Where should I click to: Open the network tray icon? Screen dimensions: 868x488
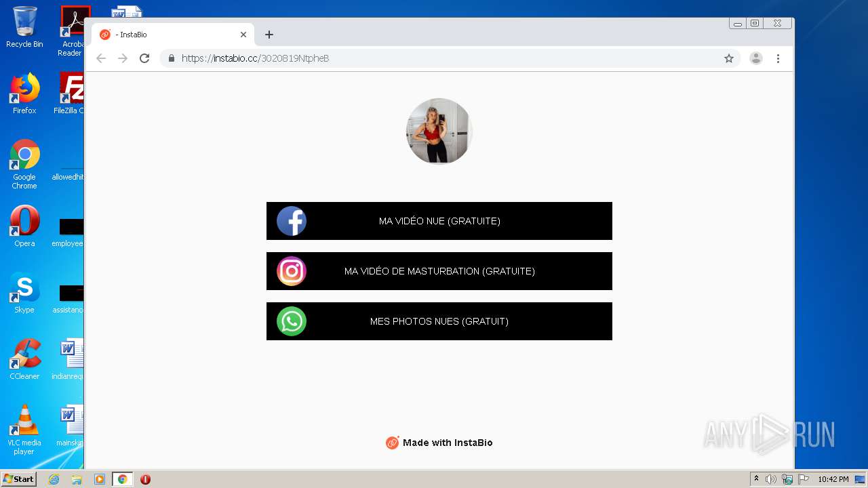787,479
